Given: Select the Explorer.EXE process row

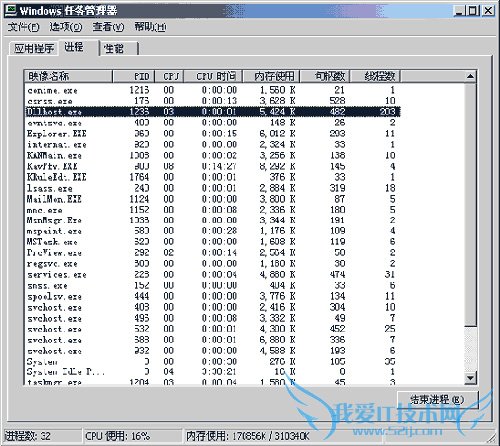Looking at the screenshot, I should [x=213, y=134].
